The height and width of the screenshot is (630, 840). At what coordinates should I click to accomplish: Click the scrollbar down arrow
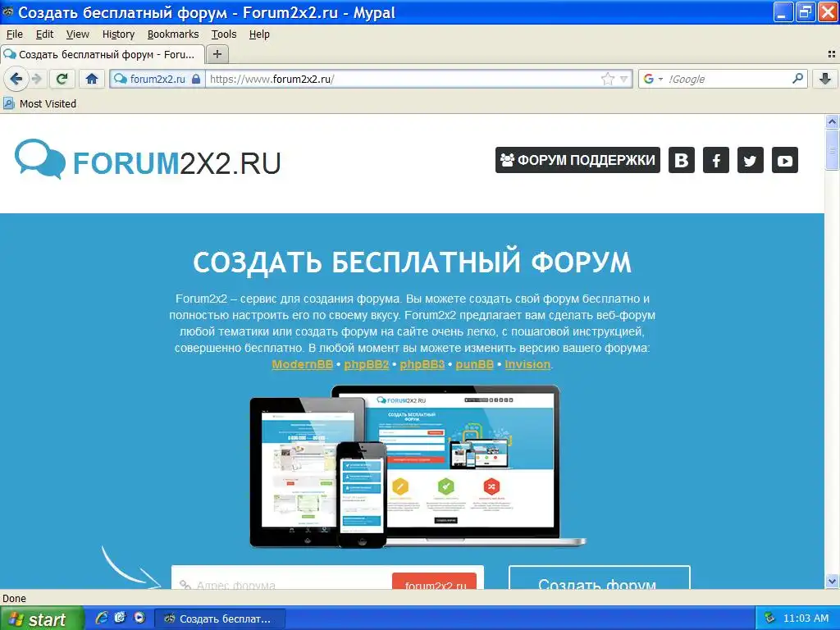pyautogui.click(x=832, y=582)
